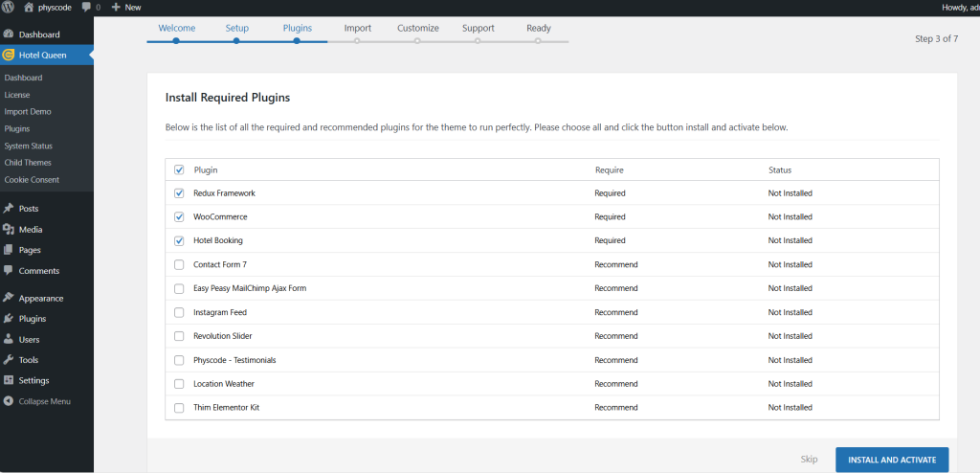The image size is (980, 473).
Task: Click the Hotel Queen theme logo icon
Action: click(x=8, y=56)
